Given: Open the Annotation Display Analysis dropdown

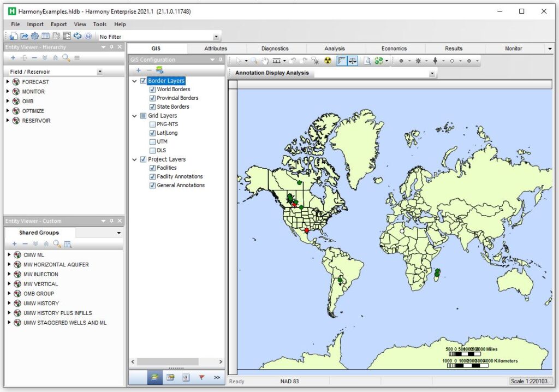Looking at the screenshot, I should [432, 74].
